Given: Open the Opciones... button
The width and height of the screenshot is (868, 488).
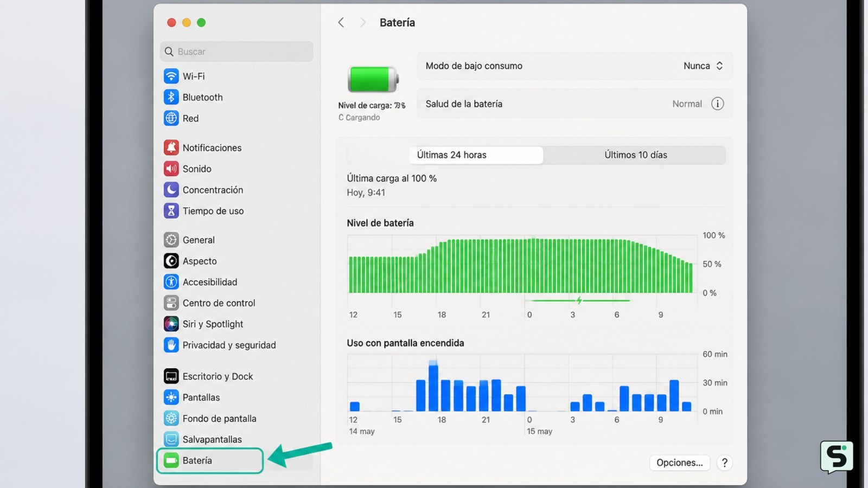Looking at the screenshot, I should tap(679, 463).
